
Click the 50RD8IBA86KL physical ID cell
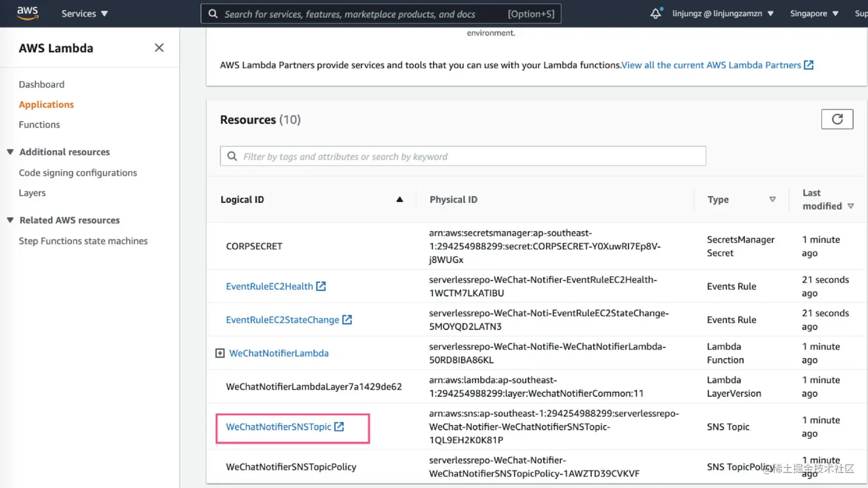point(547,353)
